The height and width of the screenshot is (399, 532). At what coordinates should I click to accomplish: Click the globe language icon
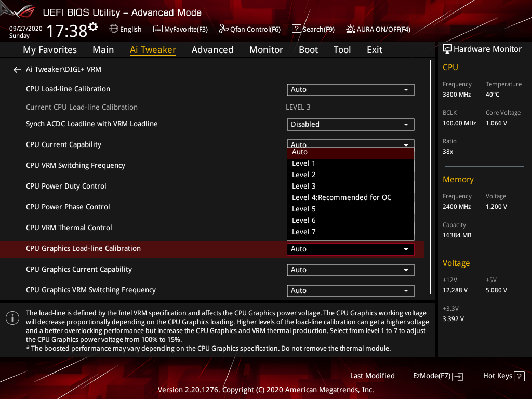pos(114,29)
